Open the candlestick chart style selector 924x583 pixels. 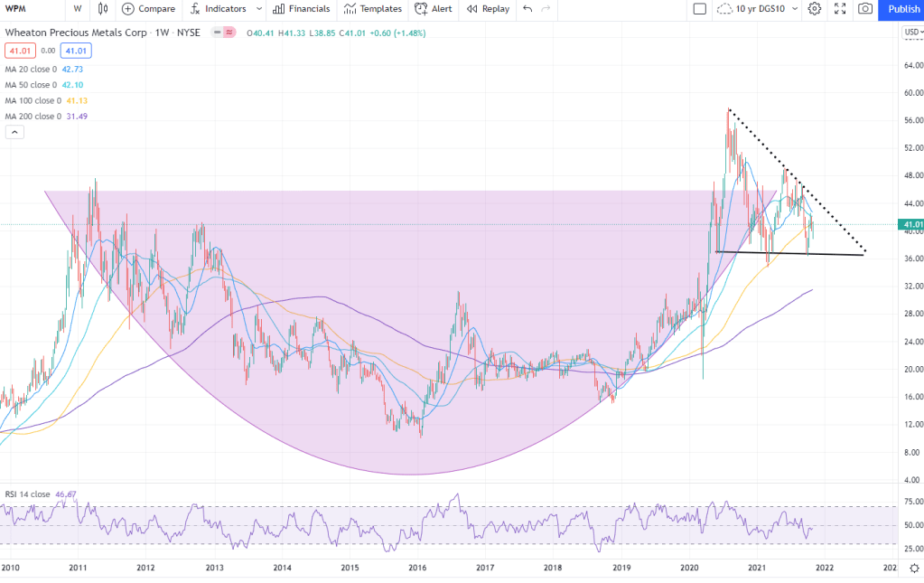click(x=103, y=9)
